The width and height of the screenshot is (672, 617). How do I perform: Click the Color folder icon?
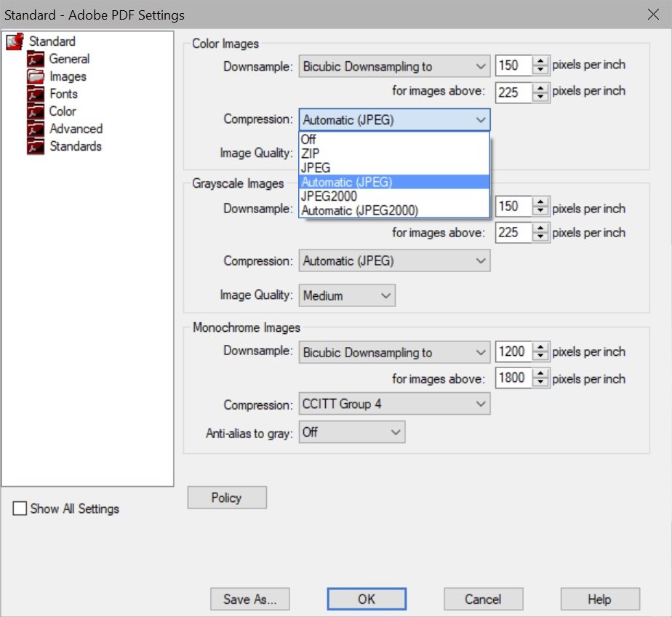pyautogui.click(x=36, y=111)
